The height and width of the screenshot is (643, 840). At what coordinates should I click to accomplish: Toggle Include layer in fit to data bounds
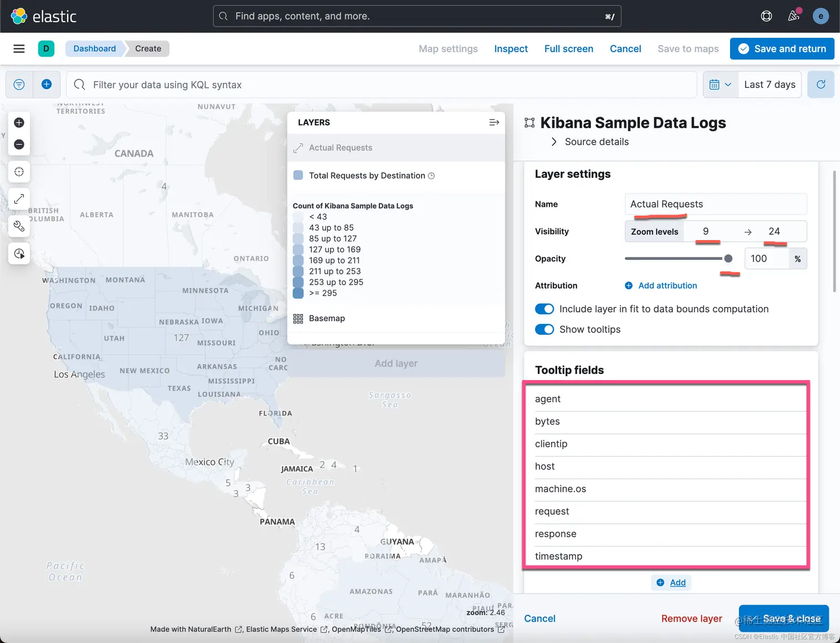(544, 309)
